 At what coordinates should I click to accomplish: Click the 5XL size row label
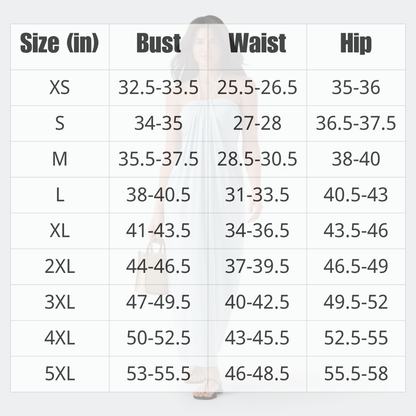[x=60, y=374]
